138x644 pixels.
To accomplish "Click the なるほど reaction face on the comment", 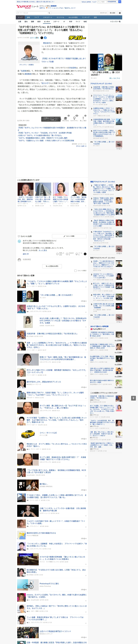I will click(x=67, y=254).
